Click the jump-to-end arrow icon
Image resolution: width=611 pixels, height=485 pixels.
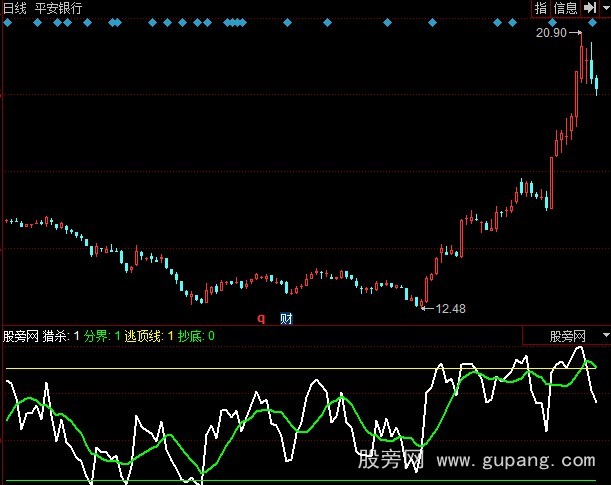tap(588, 8)
